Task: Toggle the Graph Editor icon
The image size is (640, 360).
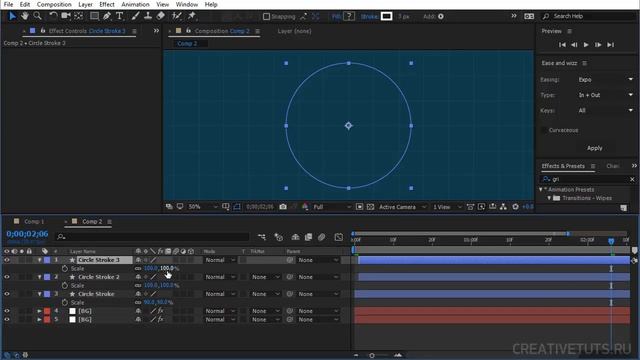Action: coord(338,237)
